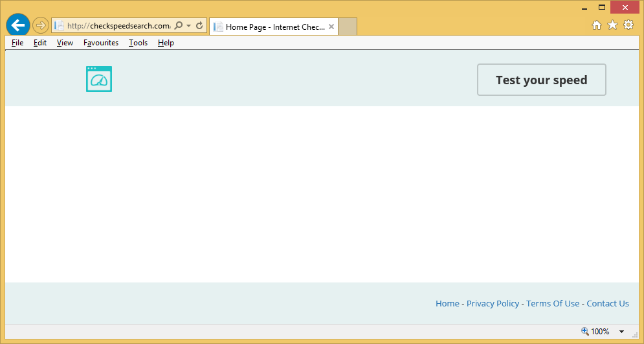This screenshot has height=344, width=644.
Task: Click the Test your speed button
Action: [x=541, y=80]
